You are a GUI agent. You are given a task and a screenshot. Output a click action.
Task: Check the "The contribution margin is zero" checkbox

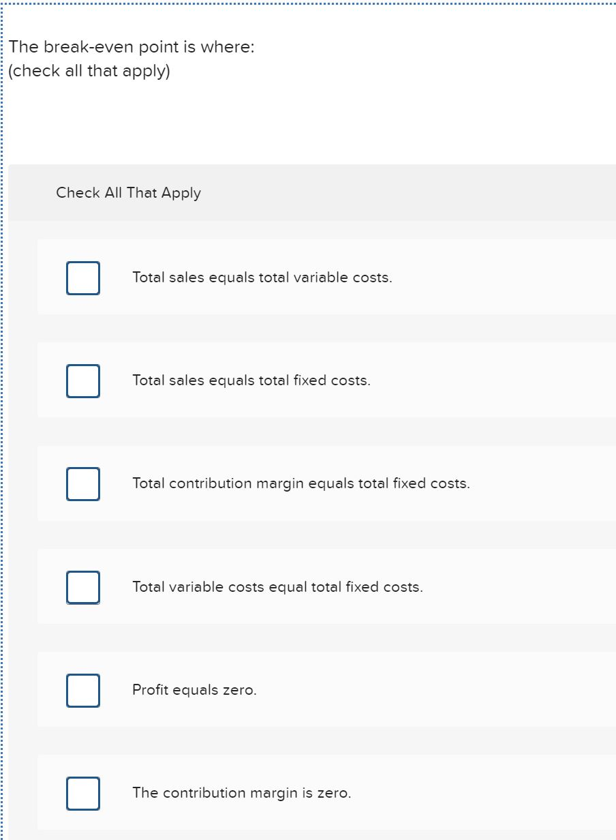click(82, 793)
